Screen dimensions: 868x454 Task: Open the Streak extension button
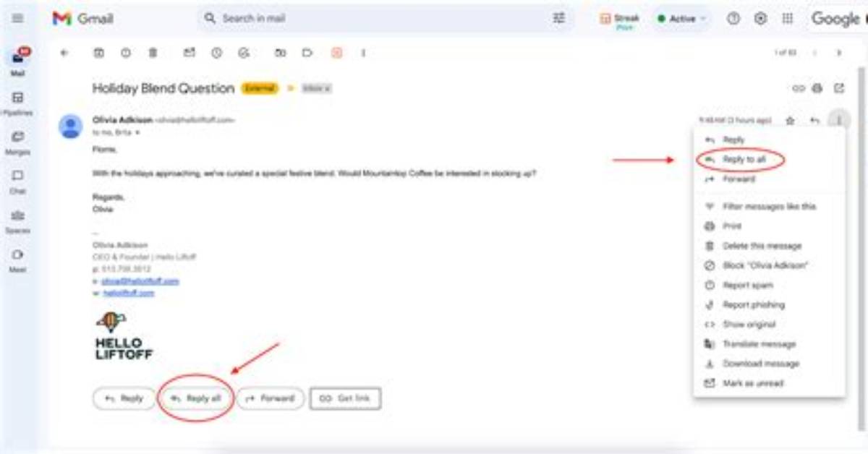pos(620,20)
